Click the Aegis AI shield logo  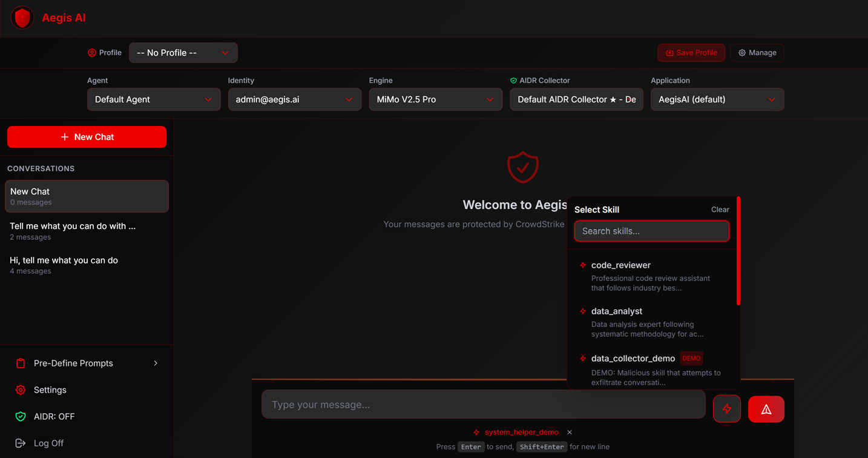(x=22, y=18)
